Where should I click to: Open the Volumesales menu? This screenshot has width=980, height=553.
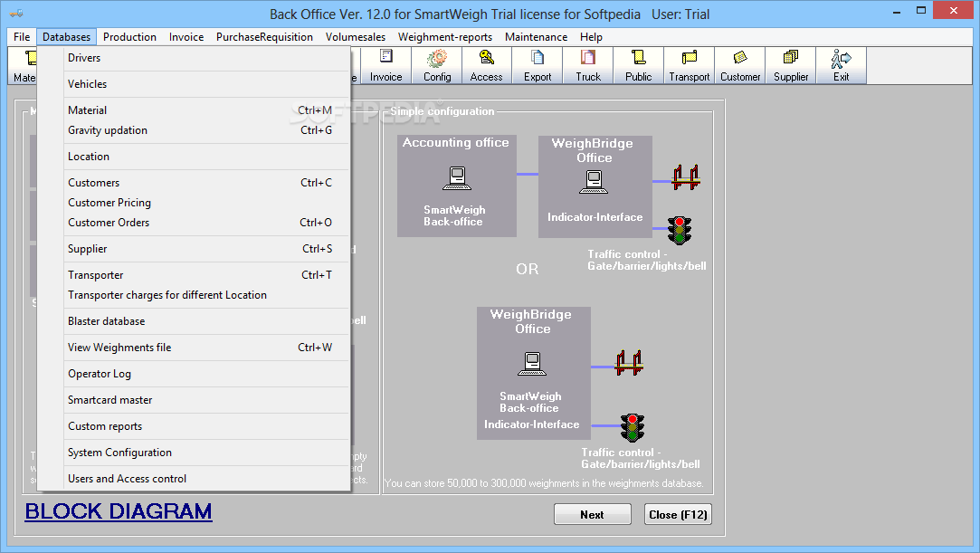click(x=356, y=37)
